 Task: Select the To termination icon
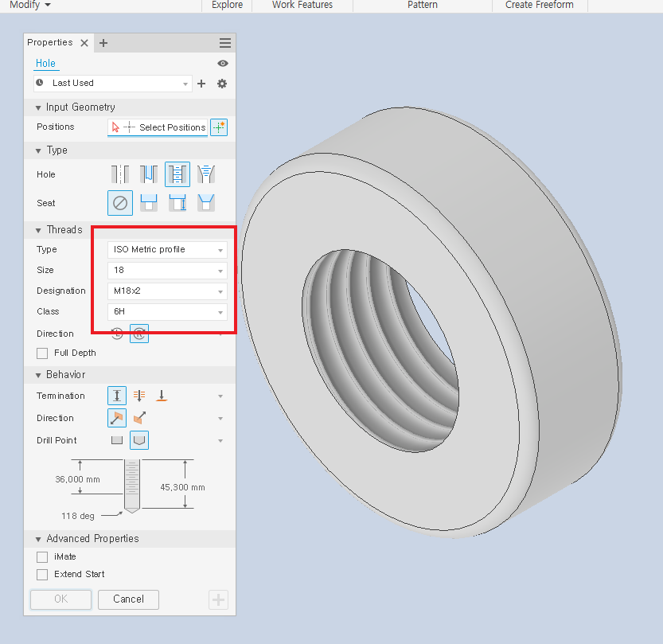161,396
